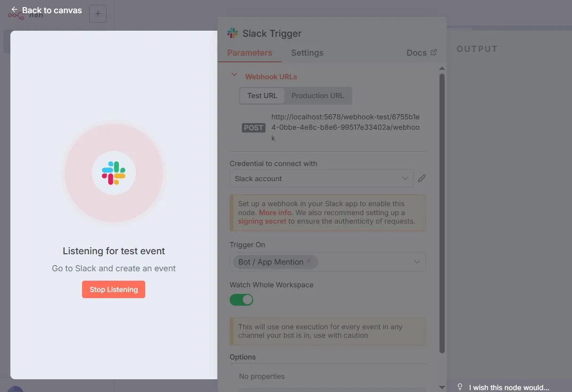Select the Test URL option
The image size is (572, 392).
pyautogui.click(x=262, y=96)
